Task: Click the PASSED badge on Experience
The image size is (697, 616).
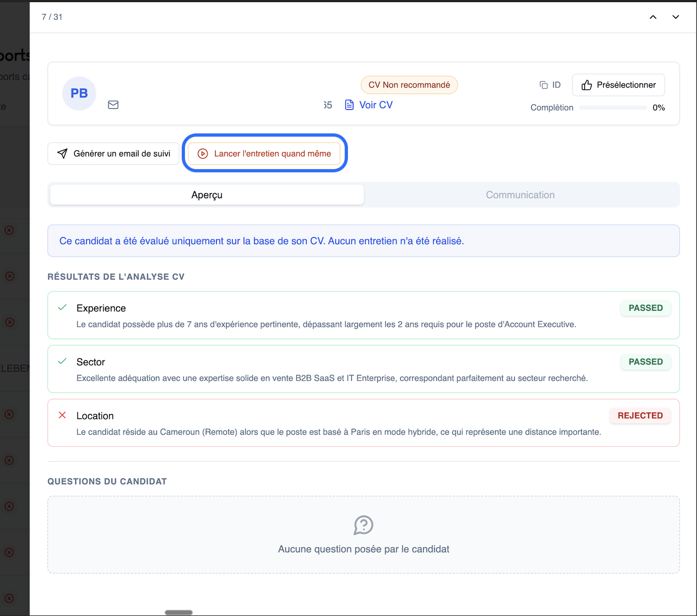Action: 645,308
